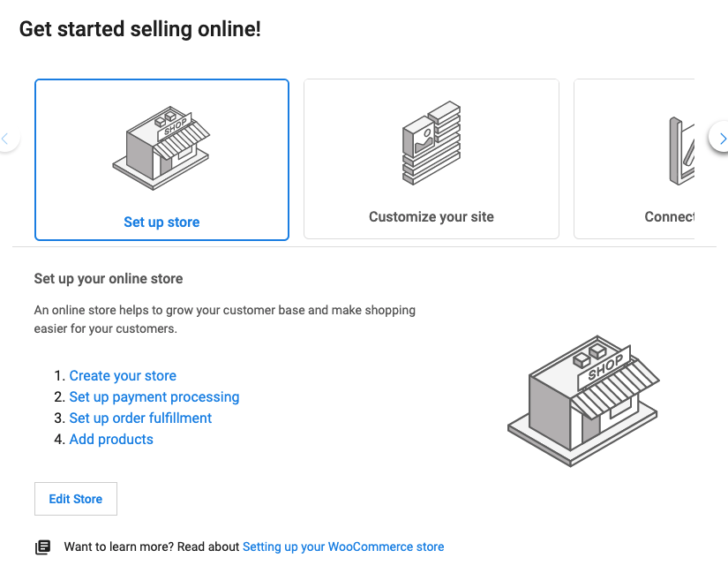Click the Get started selling online heading
This screenshot has height=588, width=728.
pyautogui.click(x=138, y=28)
